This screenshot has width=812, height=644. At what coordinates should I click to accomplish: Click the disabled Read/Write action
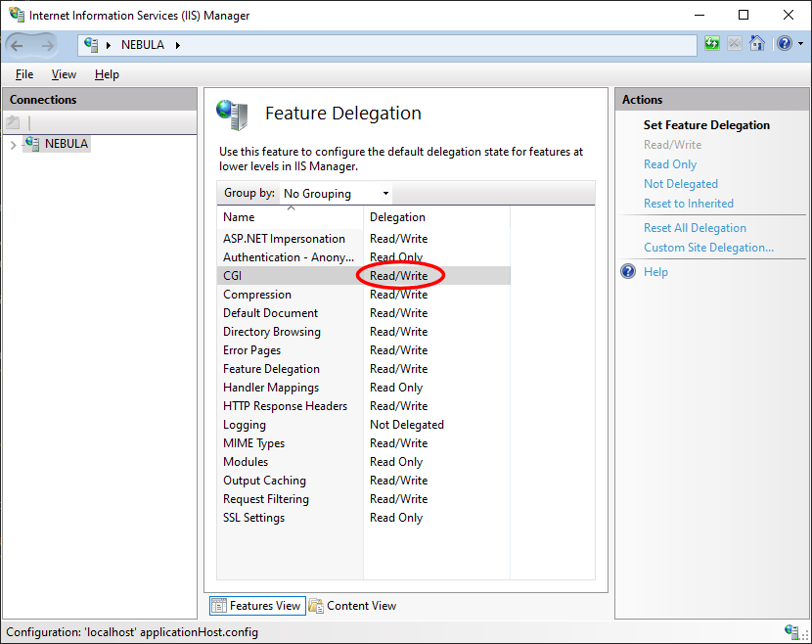pyautogui.click(x=672, y=145)
